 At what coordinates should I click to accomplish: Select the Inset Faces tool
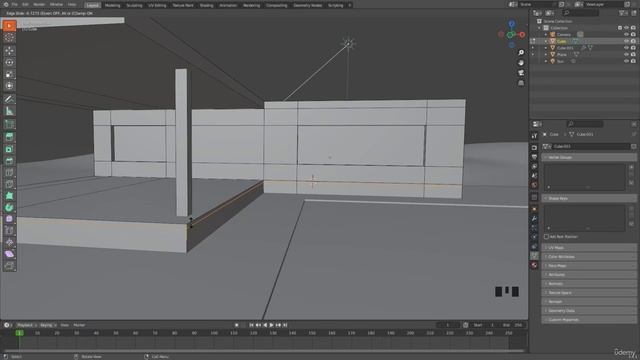(x=9, y=149)
